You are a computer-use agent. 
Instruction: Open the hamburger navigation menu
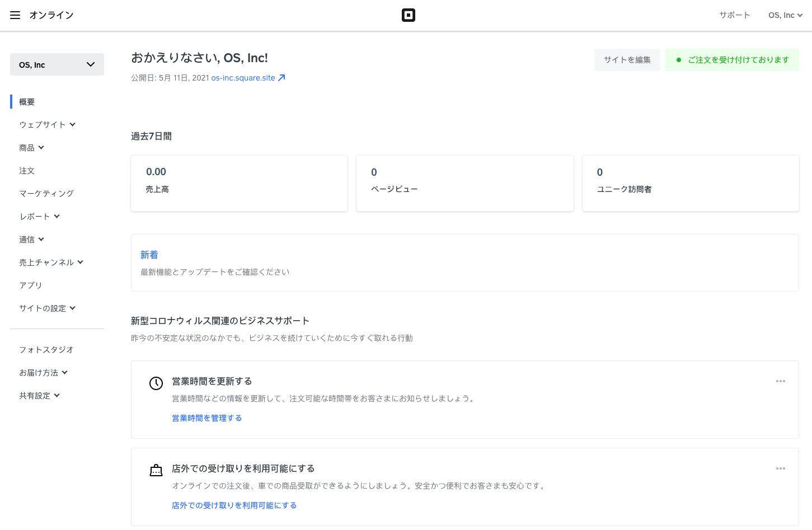pyautogui.click(x=15, y=15)
